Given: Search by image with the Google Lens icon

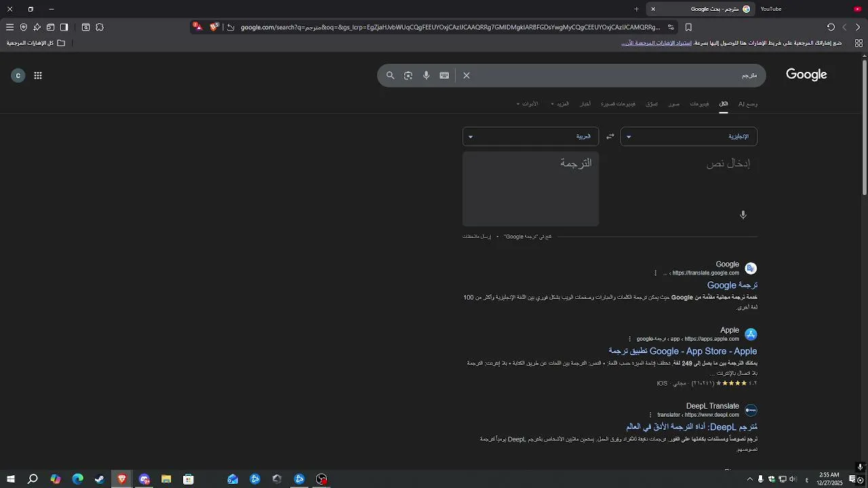Looking at the screenshot, I should (408, 75).
